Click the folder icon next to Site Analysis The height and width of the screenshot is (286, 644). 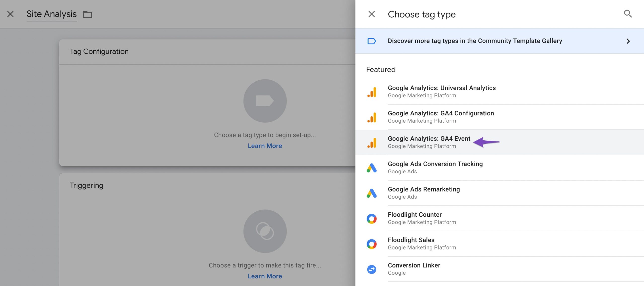(88, 14)
